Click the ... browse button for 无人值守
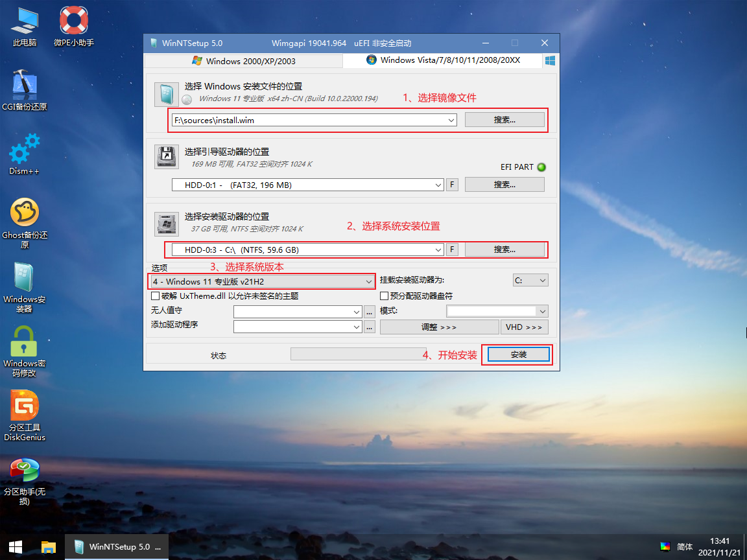 click(369, 312)
